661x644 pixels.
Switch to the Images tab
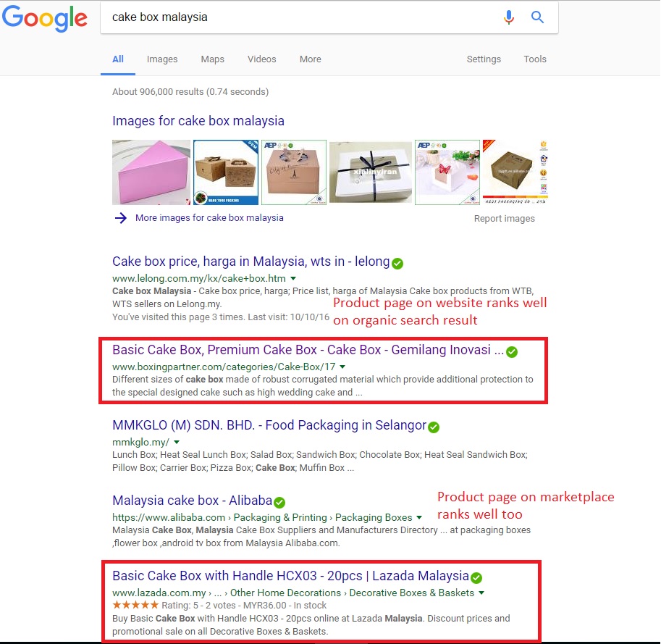pos(162,59)
